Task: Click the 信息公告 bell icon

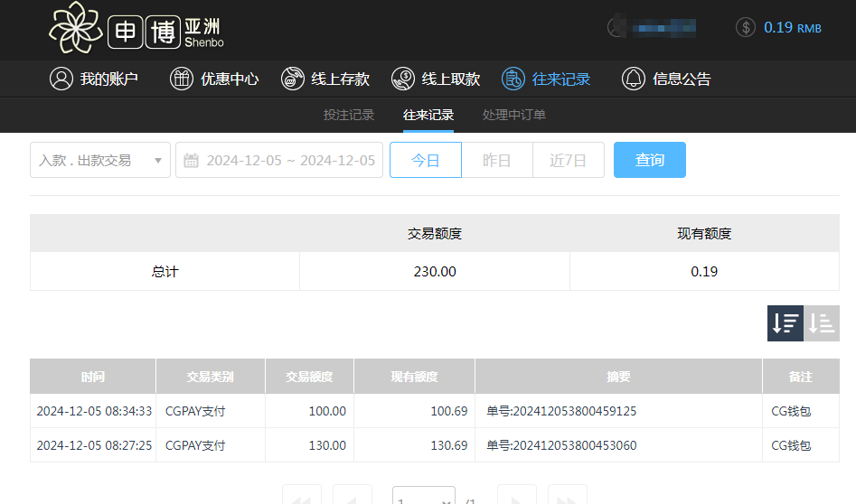Action: pos(634,79)
